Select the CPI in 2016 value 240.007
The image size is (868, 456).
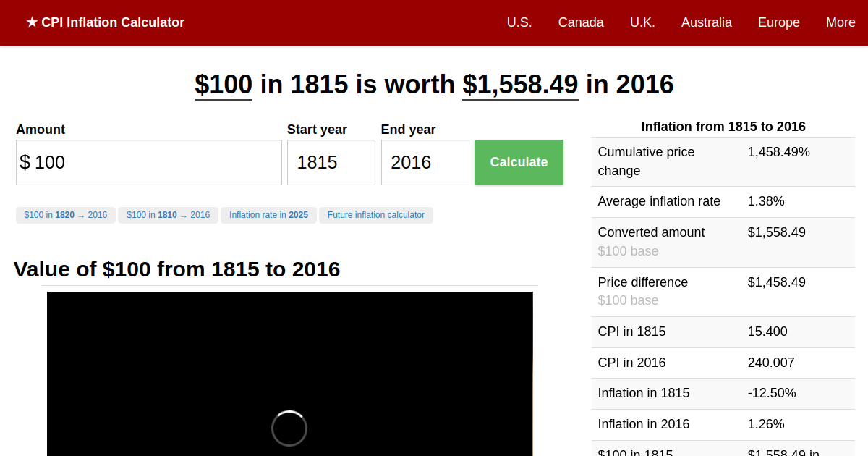[771, 363]
